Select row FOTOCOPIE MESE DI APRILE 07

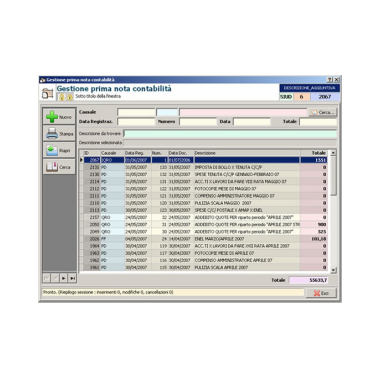click(205, 253)
